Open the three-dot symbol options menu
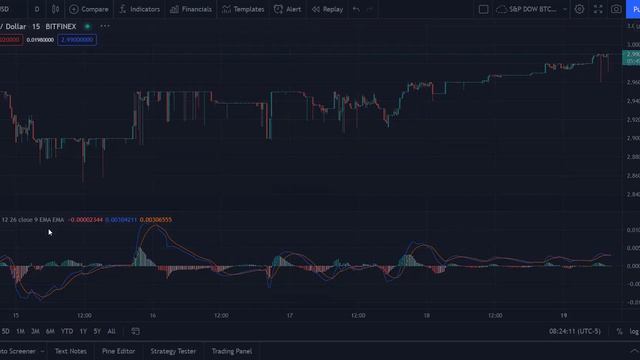The width and height of the screenshot is (640, 360). pos(105,26)
